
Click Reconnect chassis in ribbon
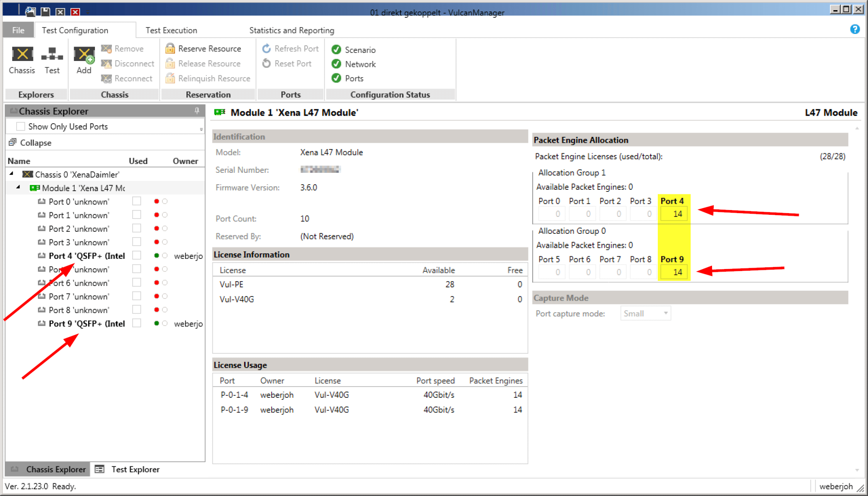click(127, 78)
